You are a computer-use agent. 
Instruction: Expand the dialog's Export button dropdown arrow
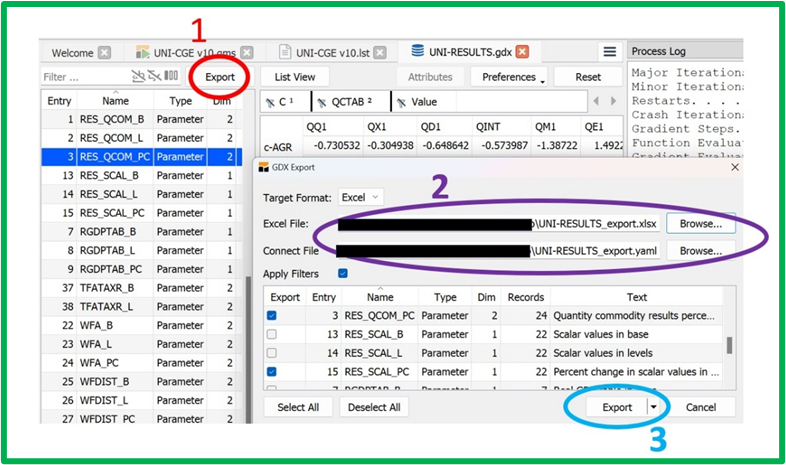[653, 407]
